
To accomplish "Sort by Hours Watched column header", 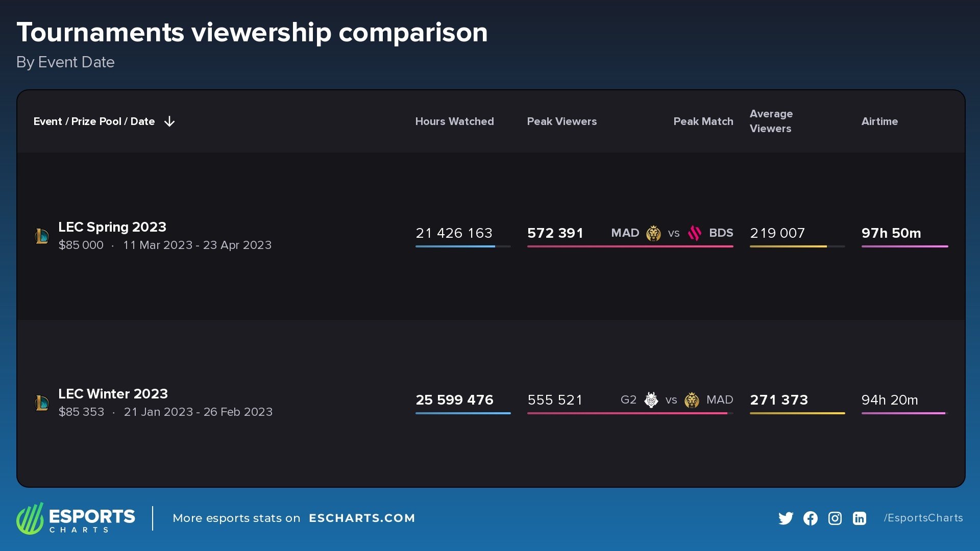I will 454,121.
